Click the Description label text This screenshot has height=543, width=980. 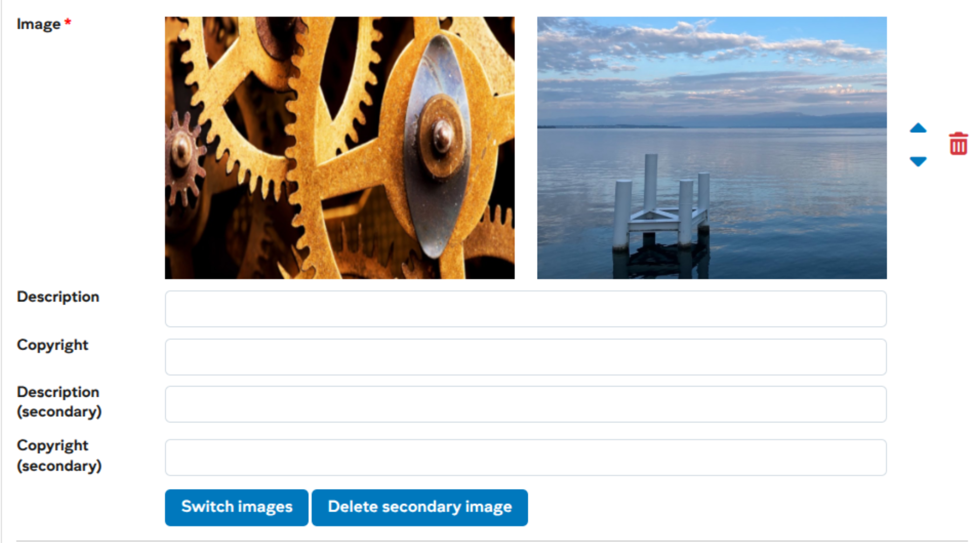pyautogui.click(x=58, y=297)
